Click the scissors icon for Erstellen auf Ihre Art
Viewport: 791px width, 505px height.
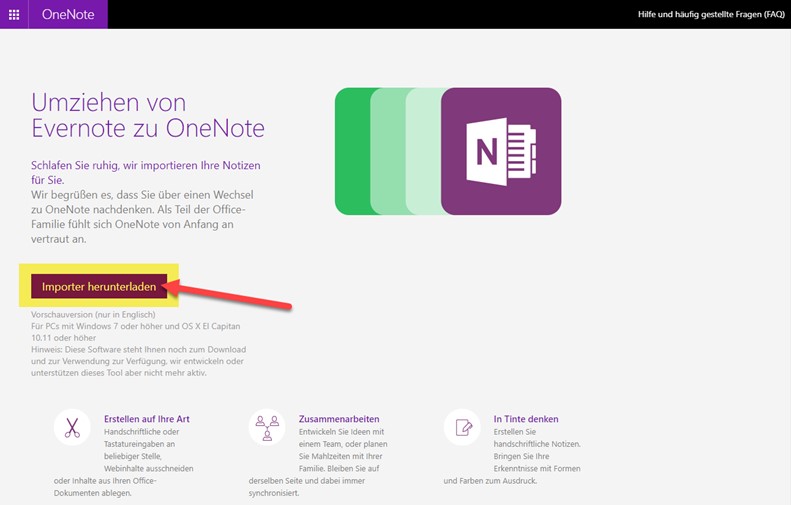tap(72, 427)
